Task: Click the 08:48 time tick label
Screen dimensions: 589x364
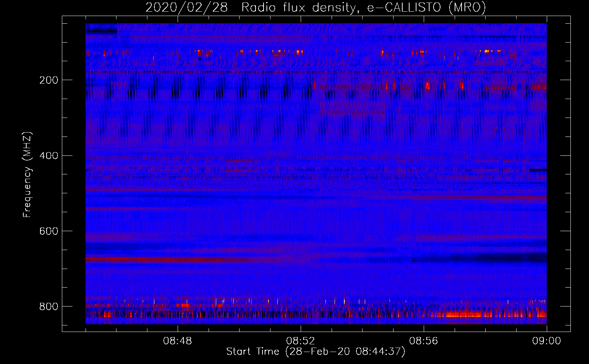Action: [177, 341]
